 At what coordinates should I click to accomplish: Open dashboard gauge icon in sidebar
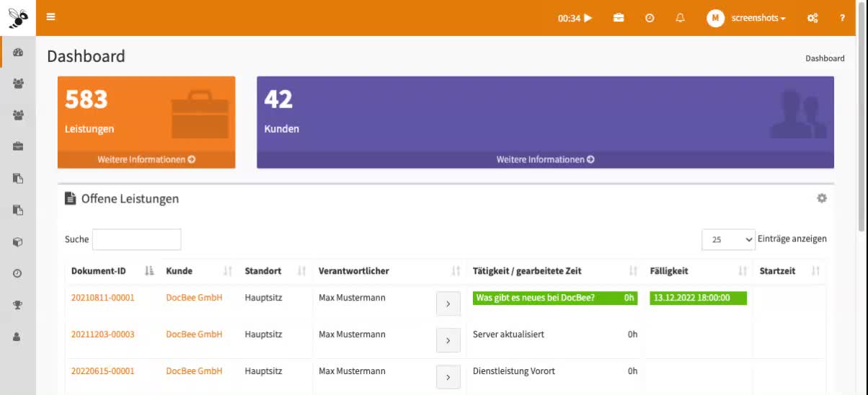[18, 53]
